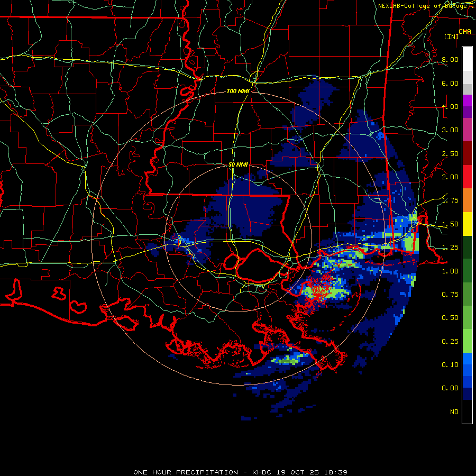
Task: Click the NEXLAB-College of DuPage credit text
Action: coord(426,6)
